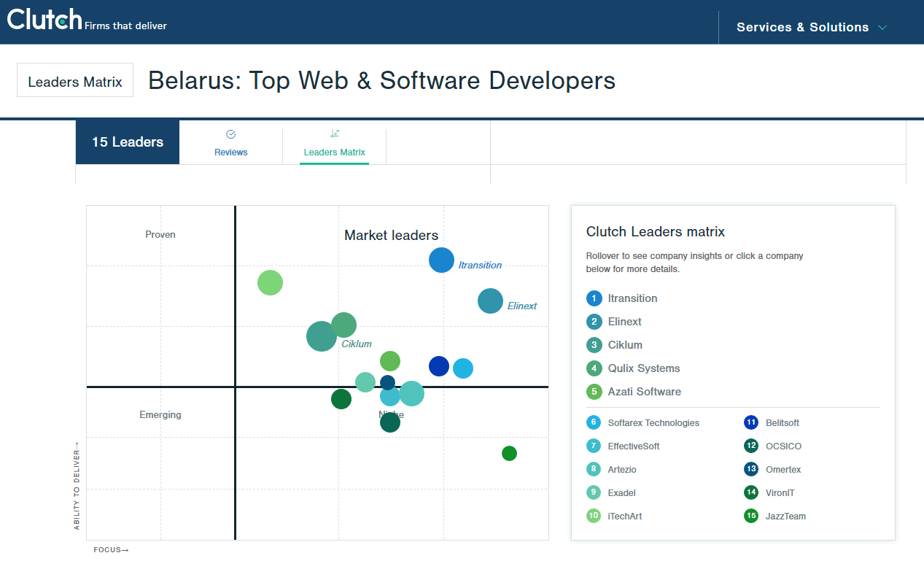Click number 1 badge beside Itransition
Viewport: 924px width, 561px height.
pyautogui.click(x=594, y=298)
